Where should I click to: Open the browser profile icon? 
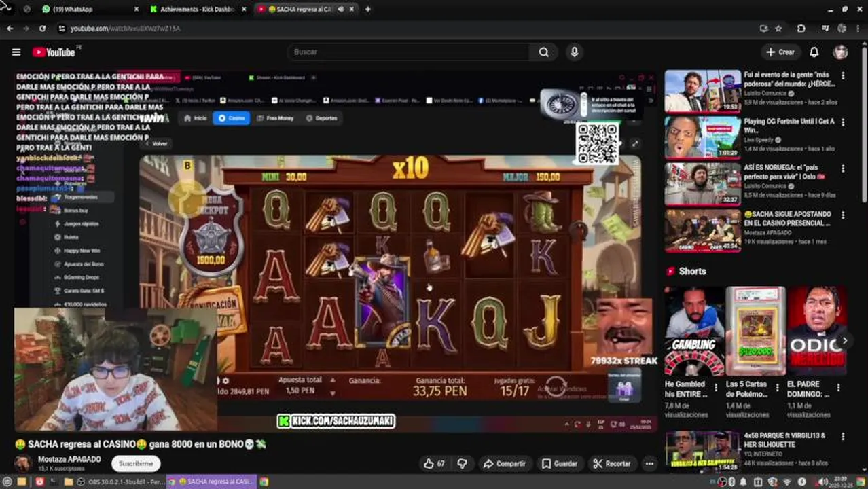(842, 29)
